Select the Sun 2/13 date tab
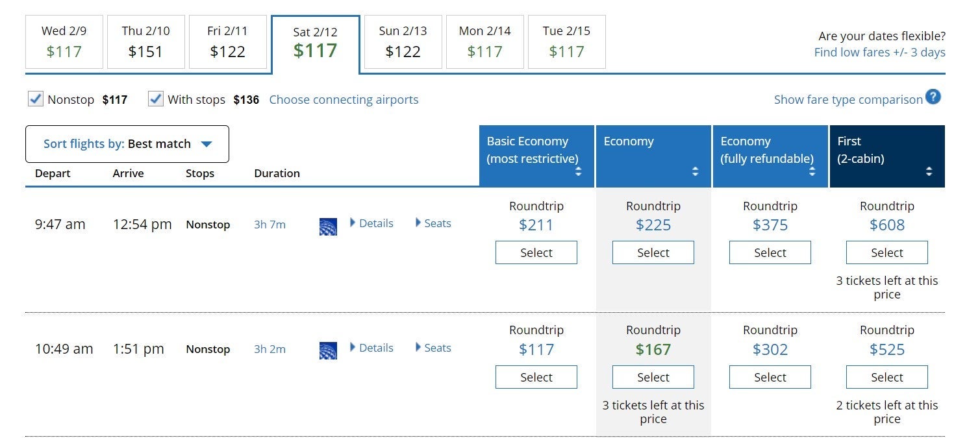 [403, 42]
